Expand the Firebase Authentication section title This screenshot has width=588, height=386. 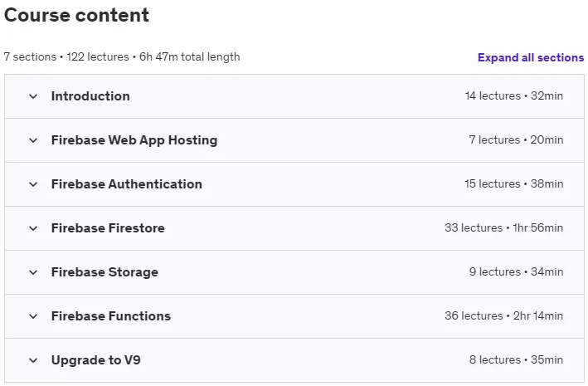click(x=127, y=184)
